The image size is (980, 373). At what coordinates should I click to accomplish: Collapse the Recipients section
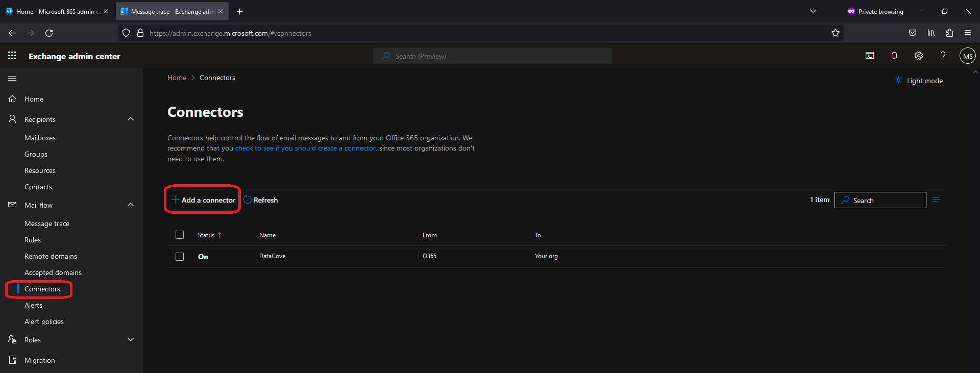pyautogui.click(x=131, y=119)
